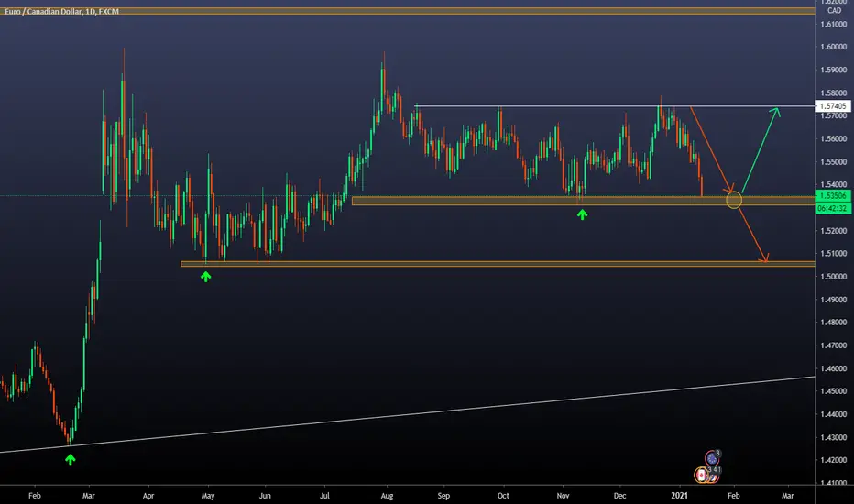Click the Aug label on time axis
The height and width of the screenshot is (504, 854).
[387, 495]
